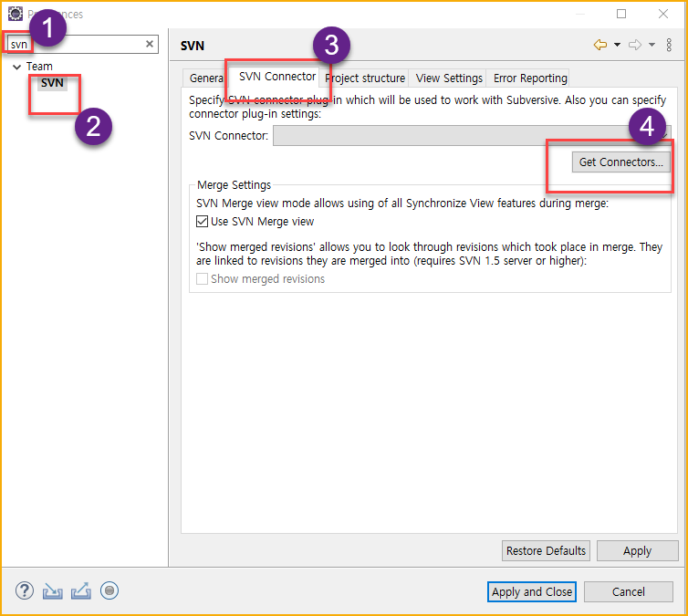Go back with the yellow arrow icon
The height and width of the screenshot is (616, 688).
click(599, 45)
